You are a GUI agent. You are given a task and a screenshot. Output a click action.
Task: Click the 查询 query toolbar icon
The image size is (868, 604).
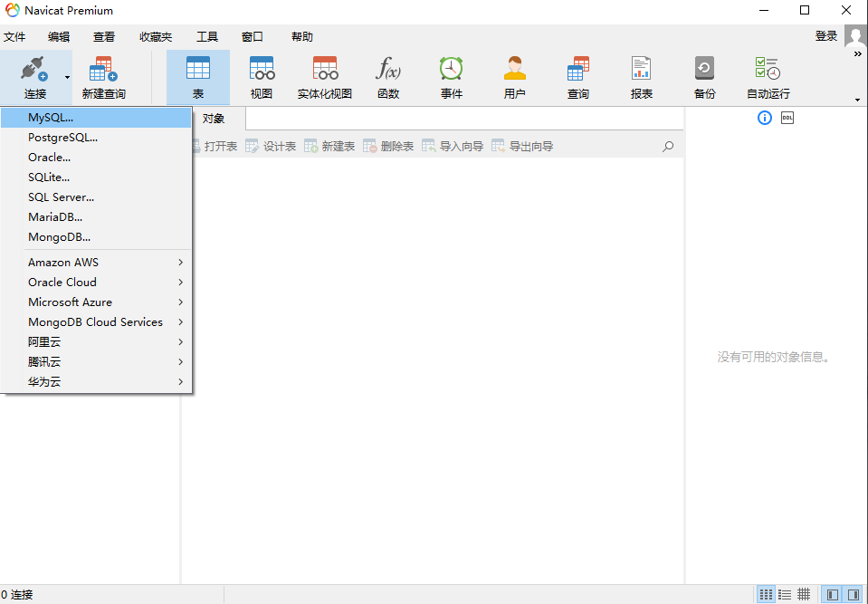tap(578, 68)
